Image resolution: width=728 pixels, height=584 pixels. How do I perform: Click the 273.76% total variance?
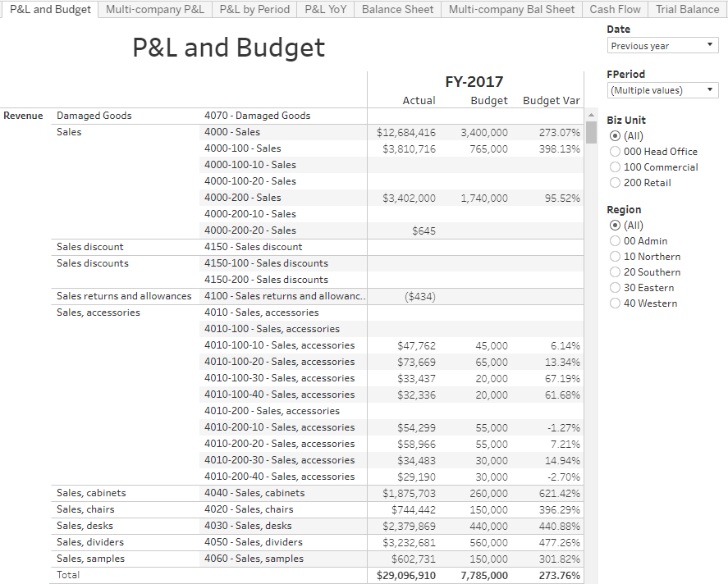[560, 576]
